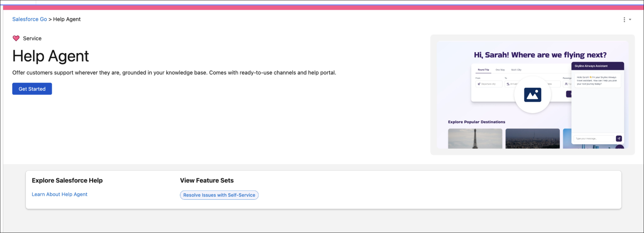Open the Learn About Help Agent link
644x233 pixels.
click(x=60, y=194)
